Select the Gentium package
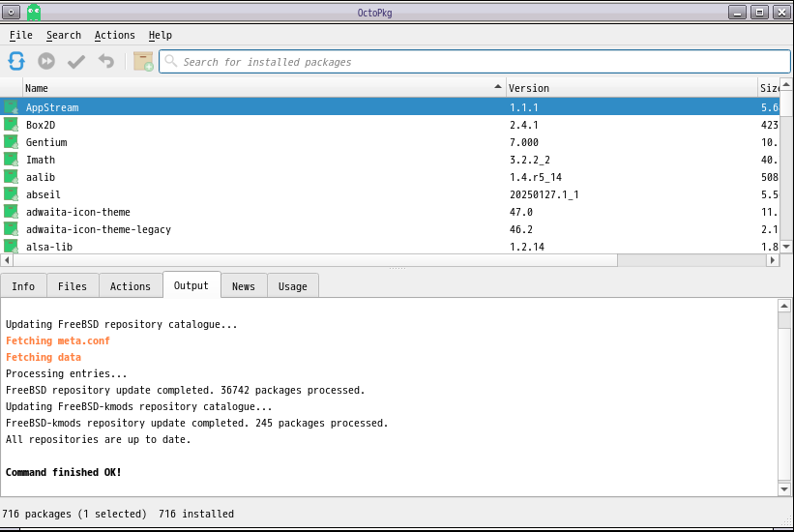The image size is (794, 532). tap(390, 142)
